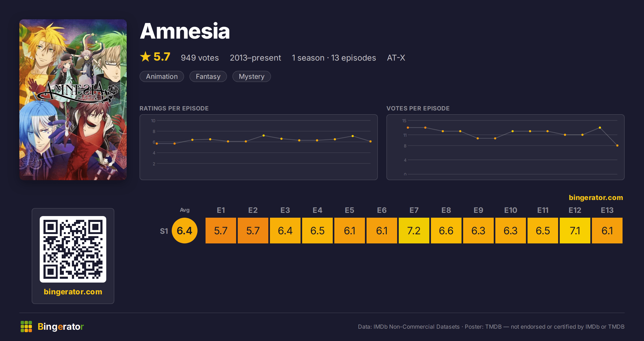644x341 pixels.
Task: Click the Amnesia show title
Action: [185, 31]
